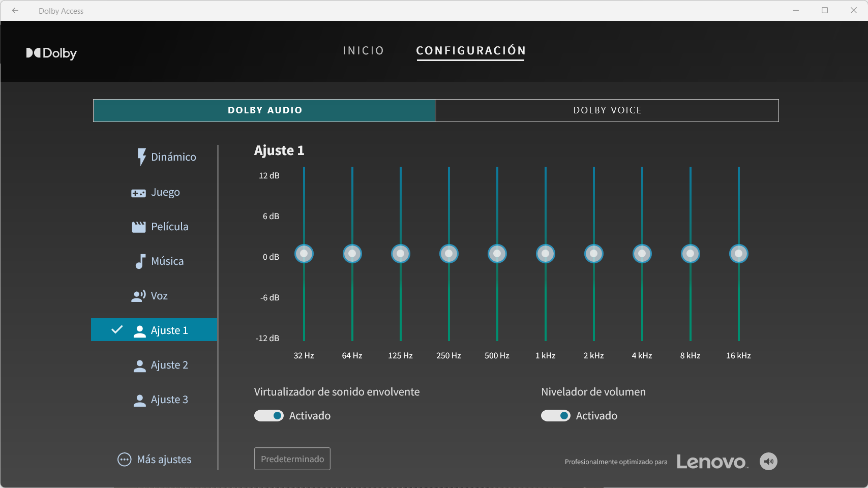Click the Ajuste 2 profile icon

point(139,365)
